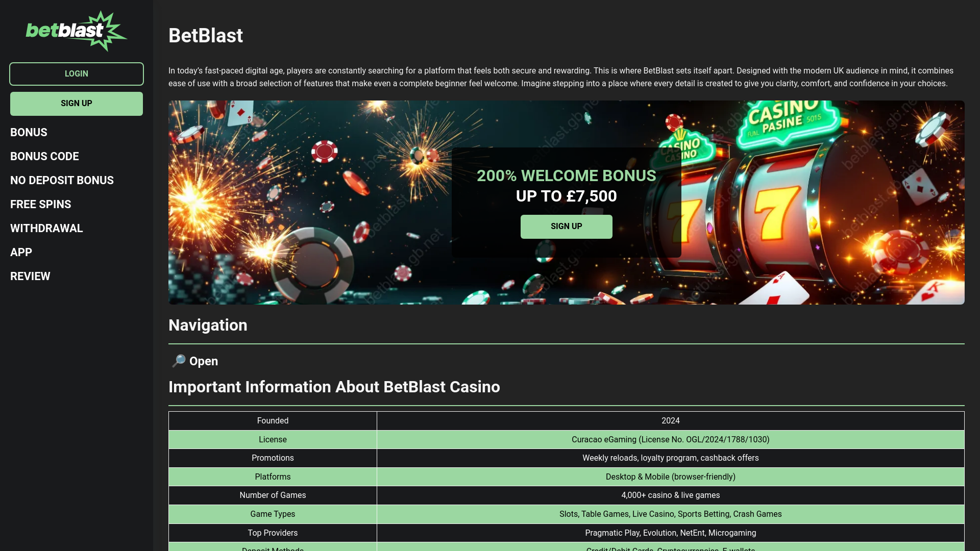Select NO DEPOSIT BONUS in sidebar
Screen dimensions: 980x551
click(62, 181)
